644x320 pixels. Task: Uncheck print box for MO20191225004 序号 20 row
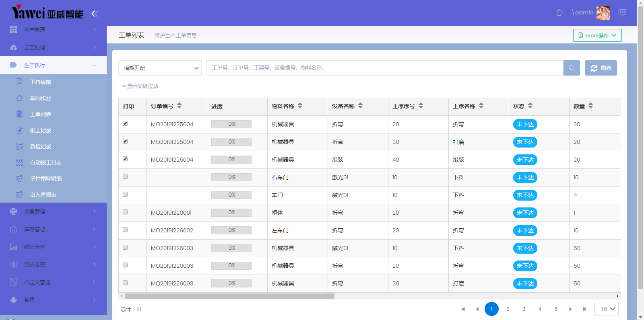(125, 123)
